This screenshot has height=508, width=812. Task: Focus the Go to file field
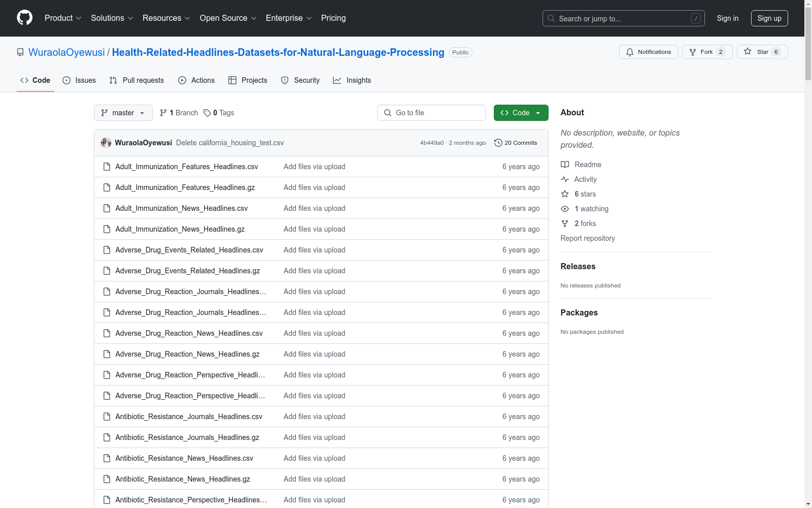(x=431, y=113)
